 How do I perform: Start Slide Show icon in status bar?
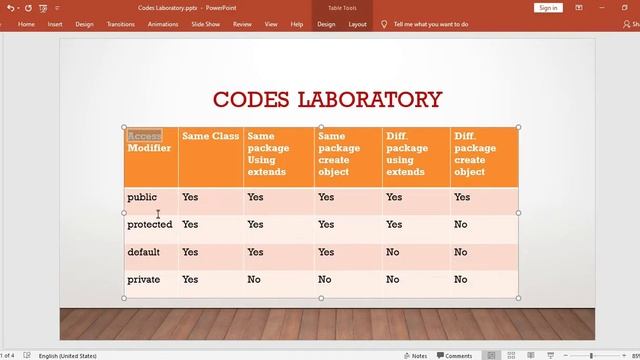pyautogui.click(x=550, y=356)
